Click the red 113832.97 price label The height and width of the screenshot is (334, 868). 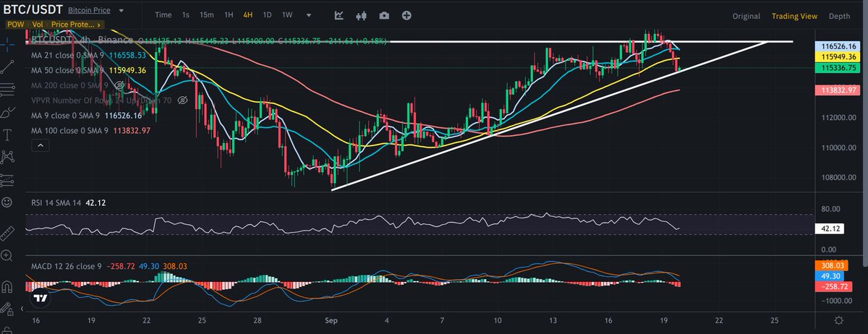pos(836,90)
